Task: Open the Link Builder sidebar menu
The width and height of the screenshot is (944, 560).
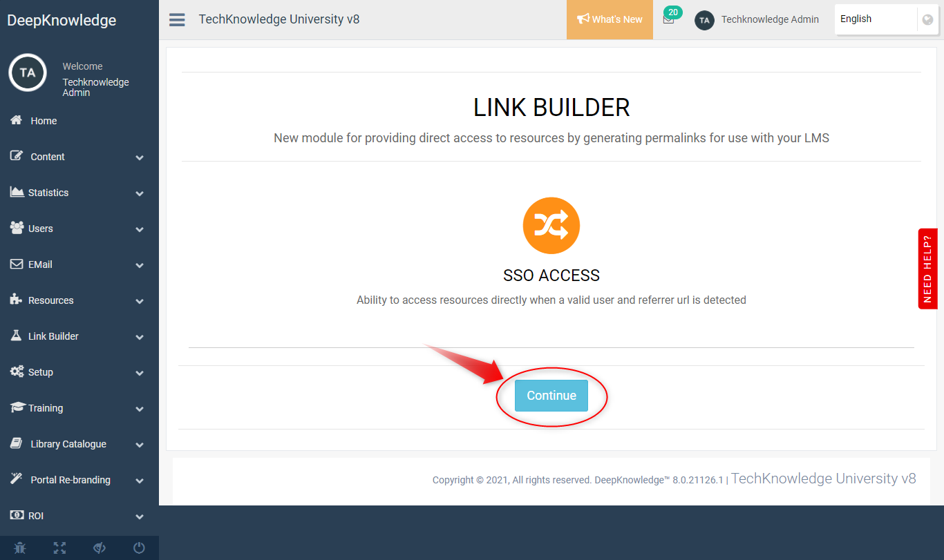Action: point(79,336)
